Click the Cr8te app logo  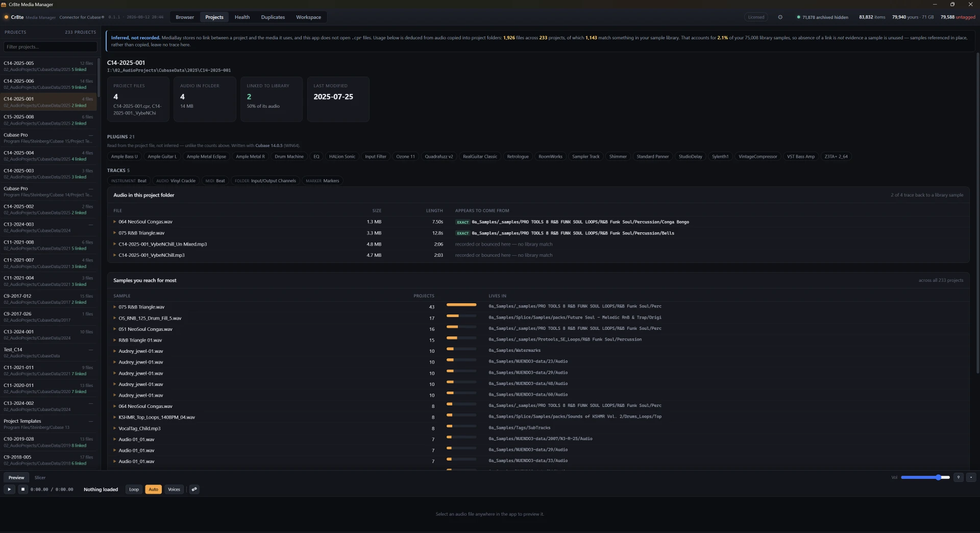(x=7, y=17)
